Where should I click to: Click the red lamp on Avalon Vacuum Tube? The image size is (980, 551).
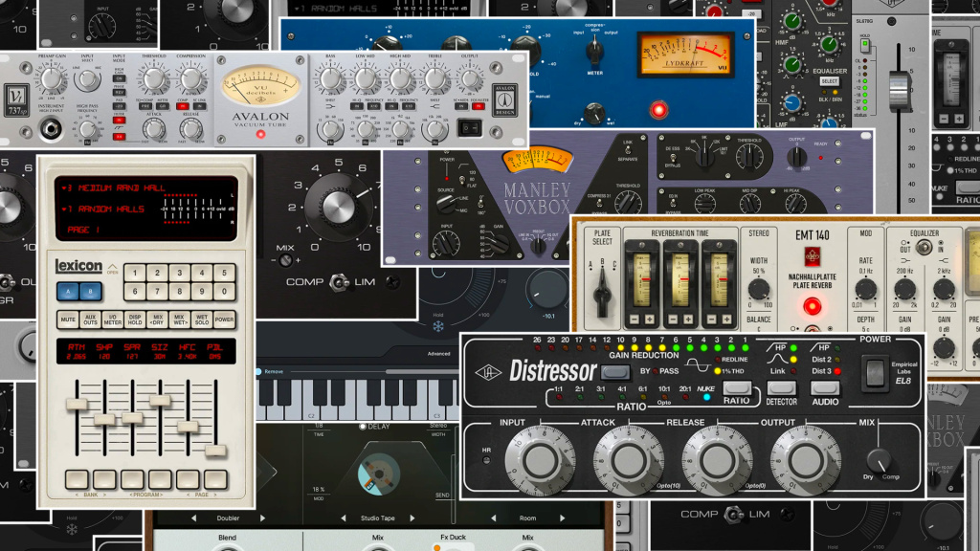(x=260, y=134)
